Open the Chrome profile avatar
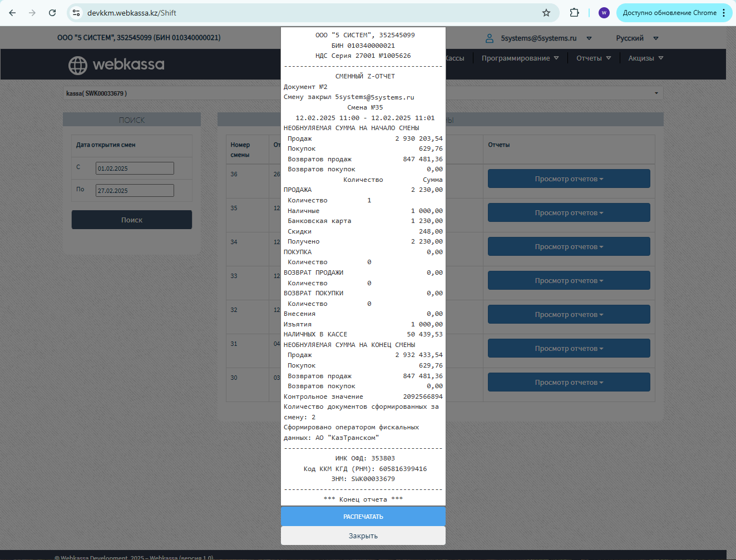736x560 pixels. tap(604, 13)
